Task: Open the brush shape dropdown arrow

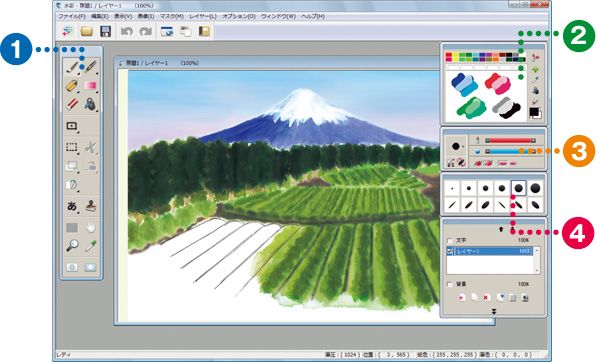Action: point(463,147)
